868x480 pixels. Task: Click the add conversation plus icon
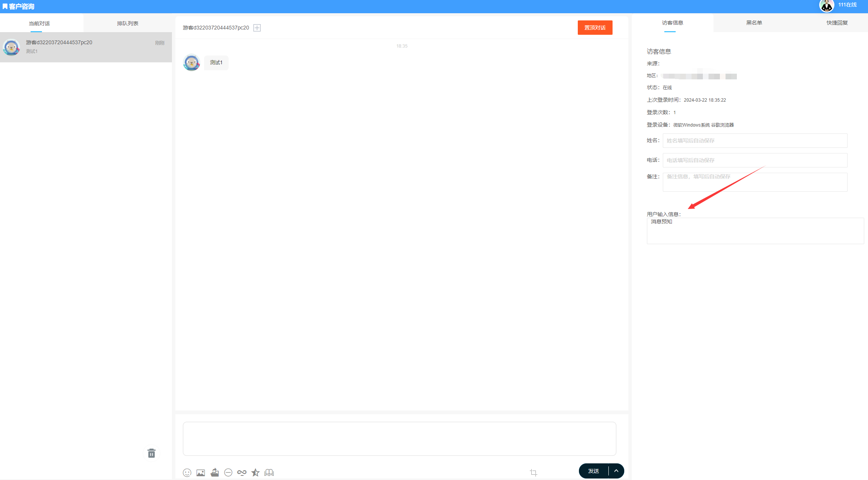(257, 28)
